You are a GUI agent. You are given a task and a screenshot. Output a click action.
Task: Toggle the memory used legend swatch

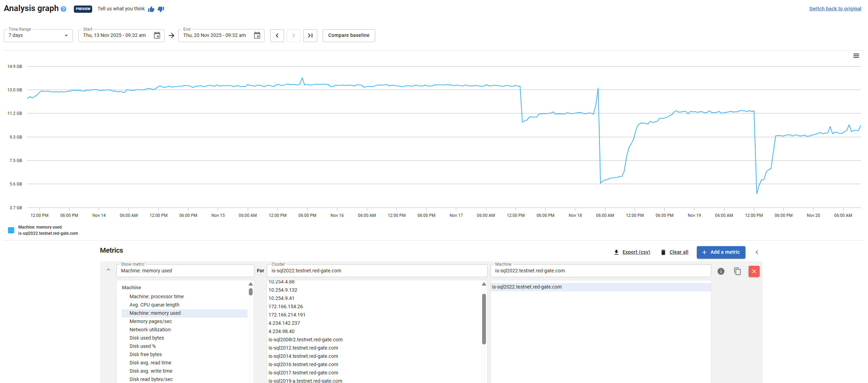coord(11,230)
